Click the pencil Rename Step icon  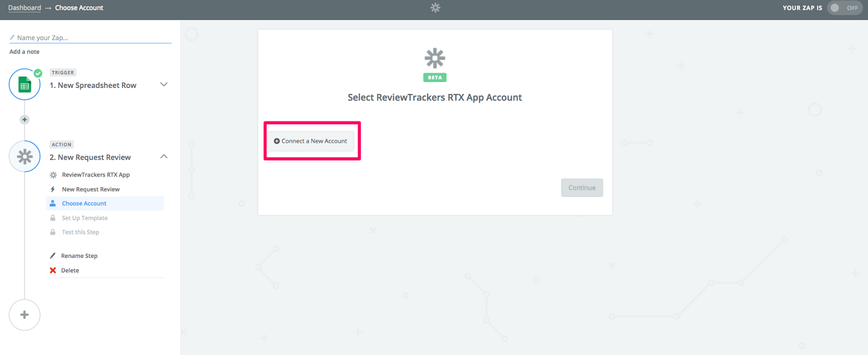pos(53,256)
